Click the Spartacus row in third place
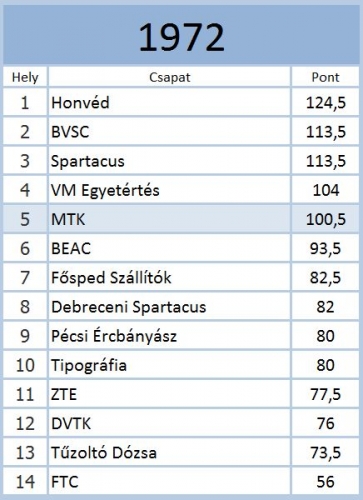The width and height of the screenshot is (363, 500). (181, 161)
